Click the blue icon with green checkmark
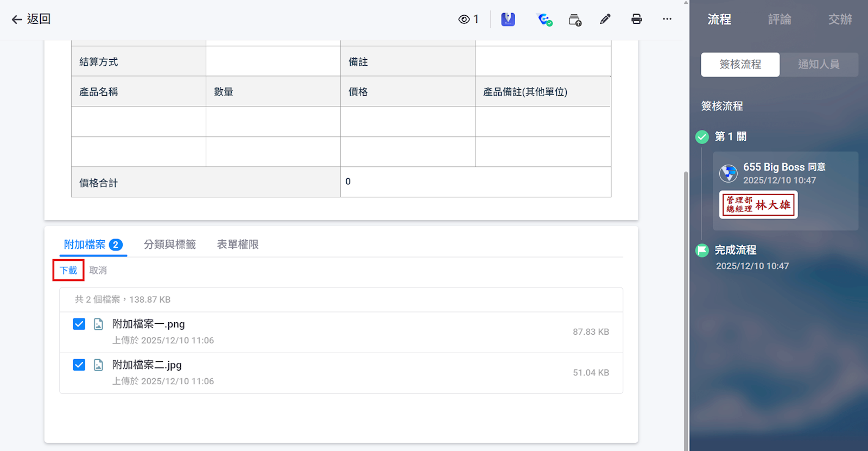The image size is (868, 451). point(544,20)
